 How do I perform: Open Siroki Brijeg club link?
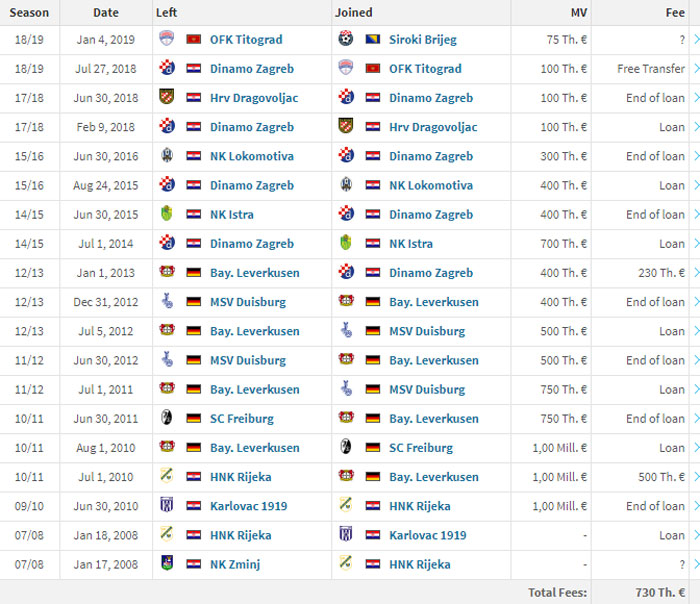423,40
